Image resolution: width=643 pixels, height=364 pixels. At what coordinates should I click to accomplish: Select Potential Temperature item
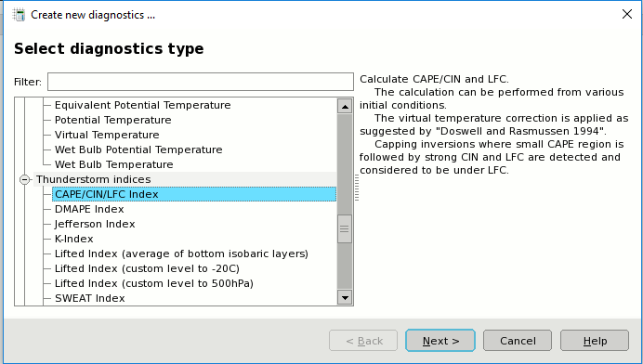click(x=113, y=120)
